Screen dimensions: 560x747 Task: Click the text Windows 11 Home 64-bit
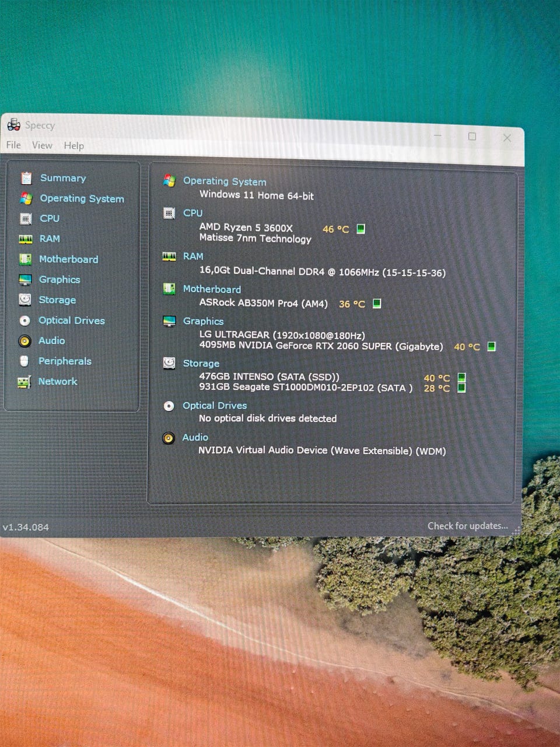tap(257, 196)
